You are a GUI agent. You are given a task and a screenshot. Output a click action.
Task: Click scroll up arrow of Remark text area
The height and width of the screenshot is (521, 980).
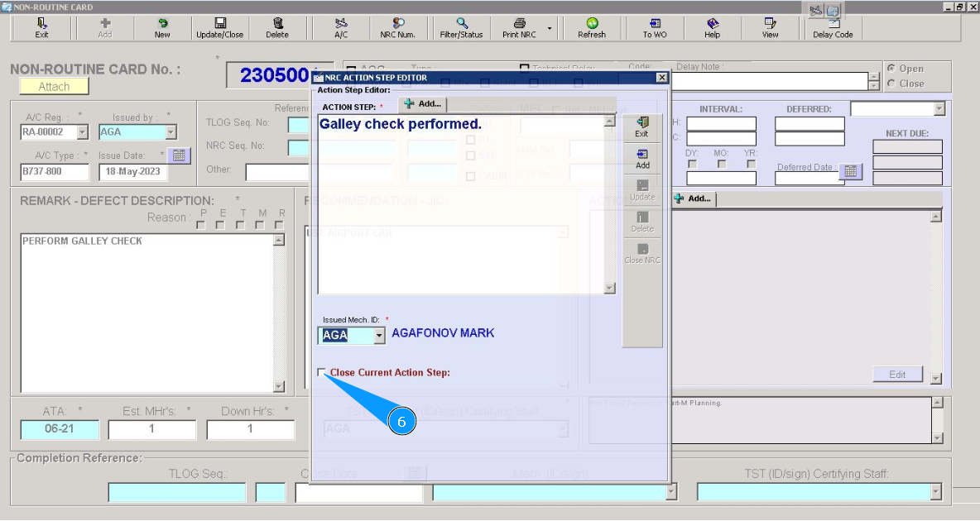point(280,240)
